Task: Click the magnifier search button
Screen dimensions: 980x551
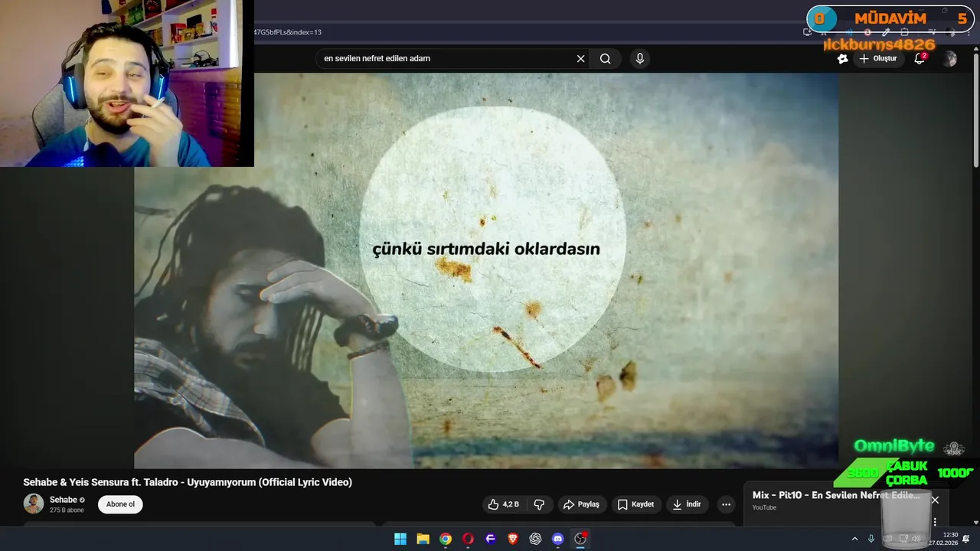Action: coord(606,59)
